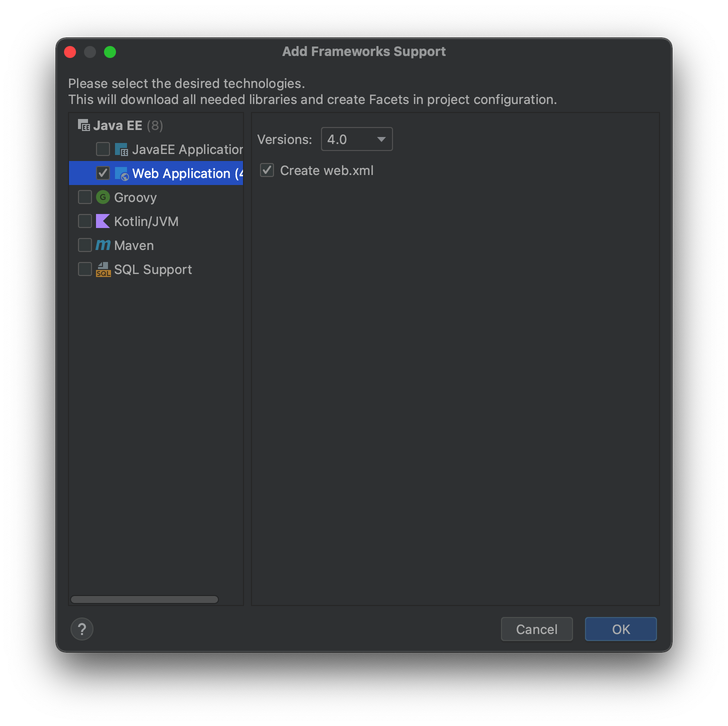The height and width of the screenshot is (726, 728).
Task: Click the blue Maven m icon
Action: [x=103, y=245]
